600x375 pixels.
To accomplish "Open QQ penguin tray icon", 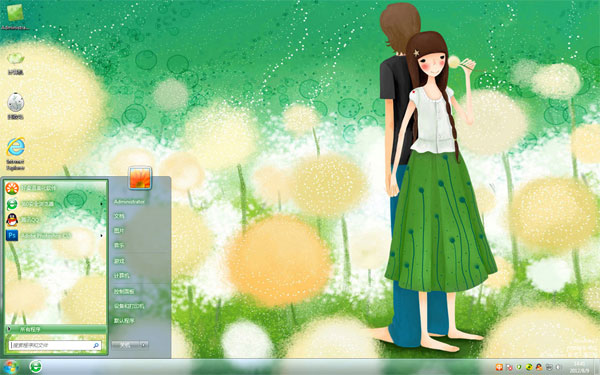I will [539, 368].
